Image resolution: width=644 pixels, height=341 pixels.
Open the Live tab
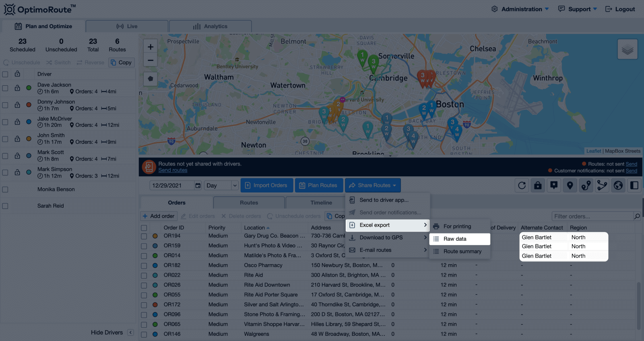(127, 26)
